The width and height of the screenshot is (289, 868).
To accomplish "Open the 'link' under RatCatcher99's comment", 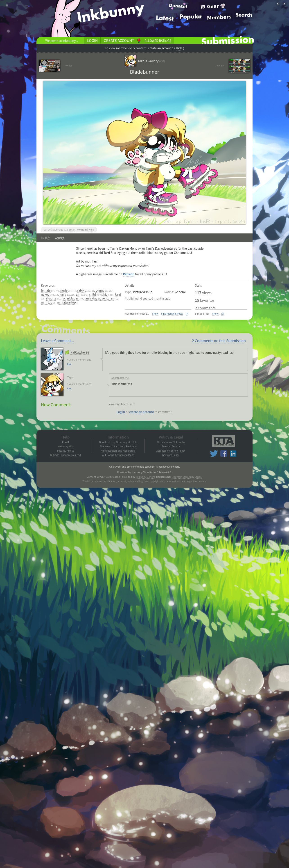I will [x=69, y=364].
